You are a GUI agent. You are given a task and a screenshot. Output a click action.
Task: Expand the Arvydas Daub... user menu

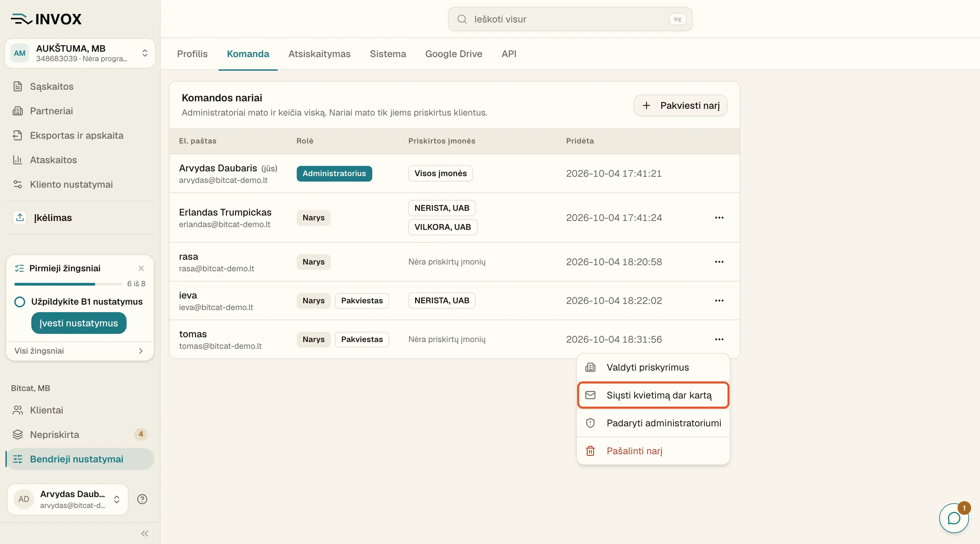(68, 499)
